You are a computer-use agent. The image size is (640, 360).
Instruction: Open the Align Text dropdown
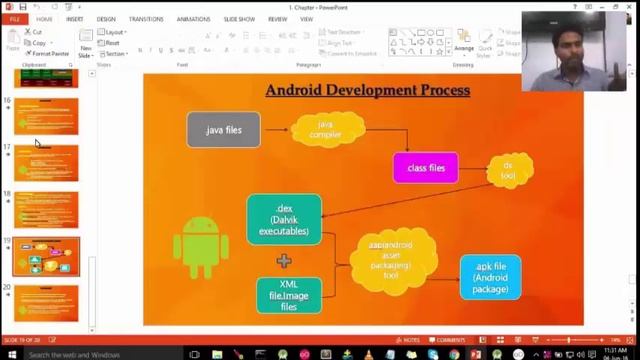[x=336, y=43]
